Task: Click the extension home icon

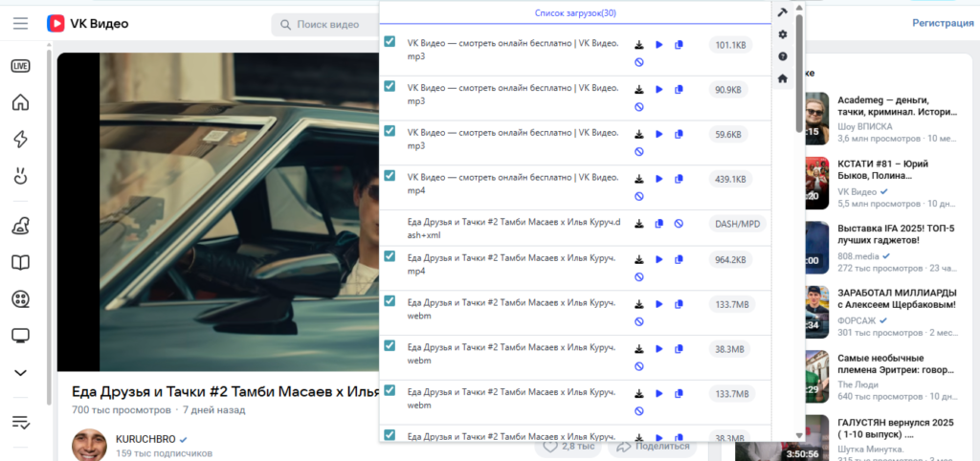Action: [783, 78]
